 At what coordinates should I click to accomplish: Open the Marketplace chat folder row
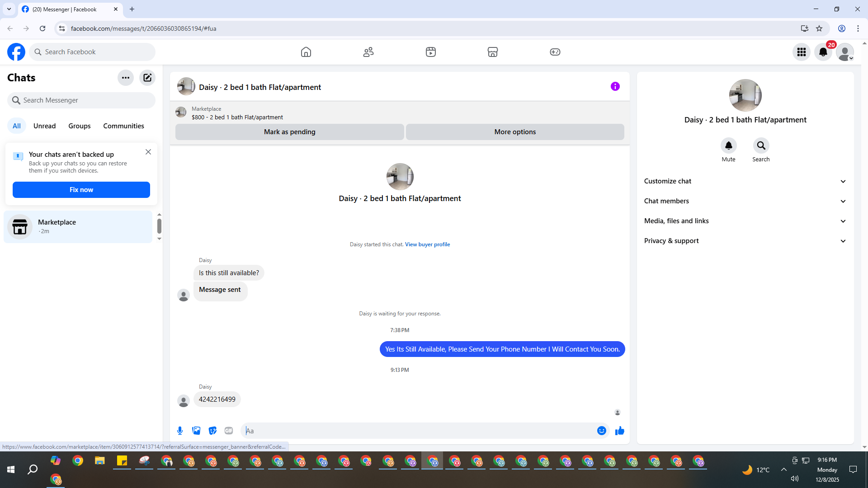coord(78,227)
